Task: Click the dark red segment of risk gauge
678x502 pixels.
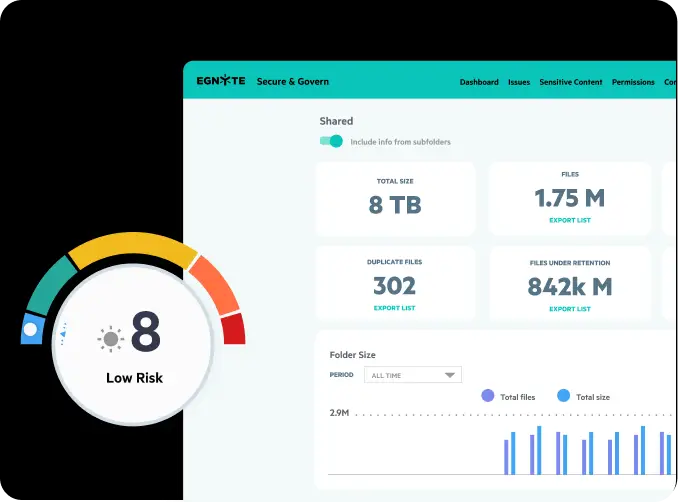Action: 234,329
